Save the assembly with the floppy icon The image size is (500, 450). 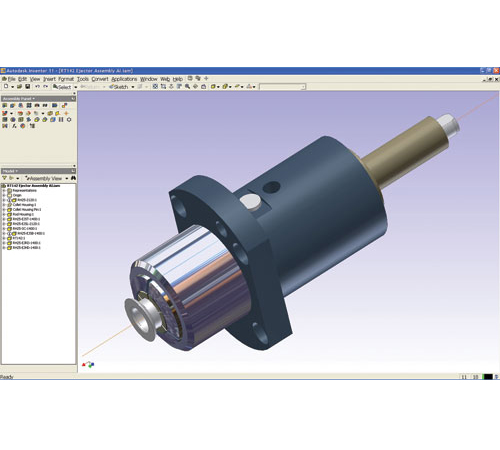coord(28,86)
